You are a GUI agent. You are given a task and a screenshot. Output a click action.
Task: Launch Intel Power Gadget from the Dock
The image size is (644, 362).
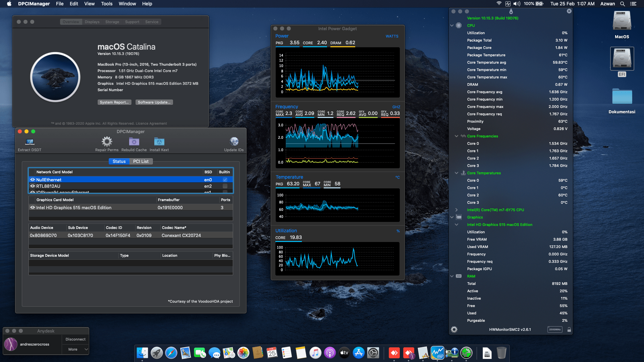tap(438, 353)
